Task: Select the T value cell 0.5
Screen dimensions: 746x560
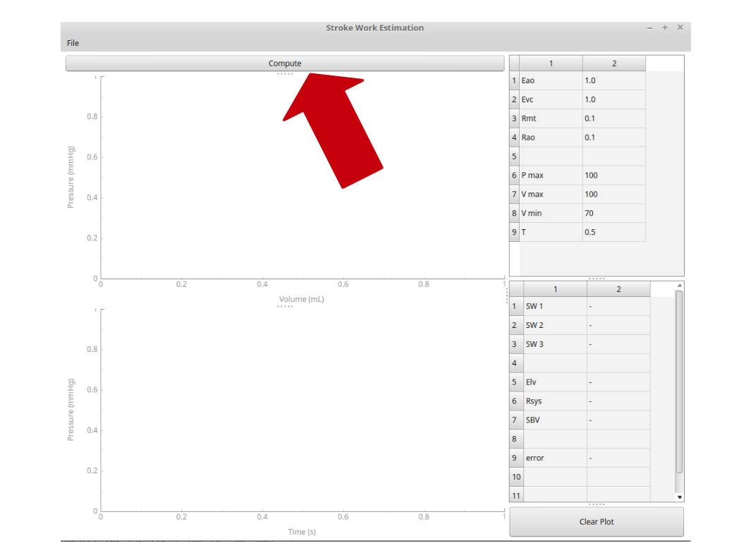Action: [x=613, y=232]
